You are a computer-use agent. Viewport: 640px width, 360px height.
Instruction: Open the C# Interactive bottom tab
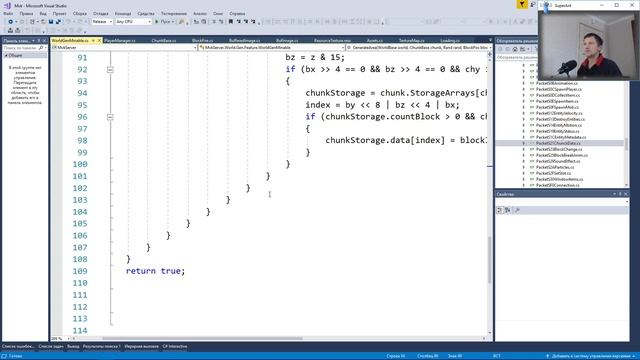175,347
